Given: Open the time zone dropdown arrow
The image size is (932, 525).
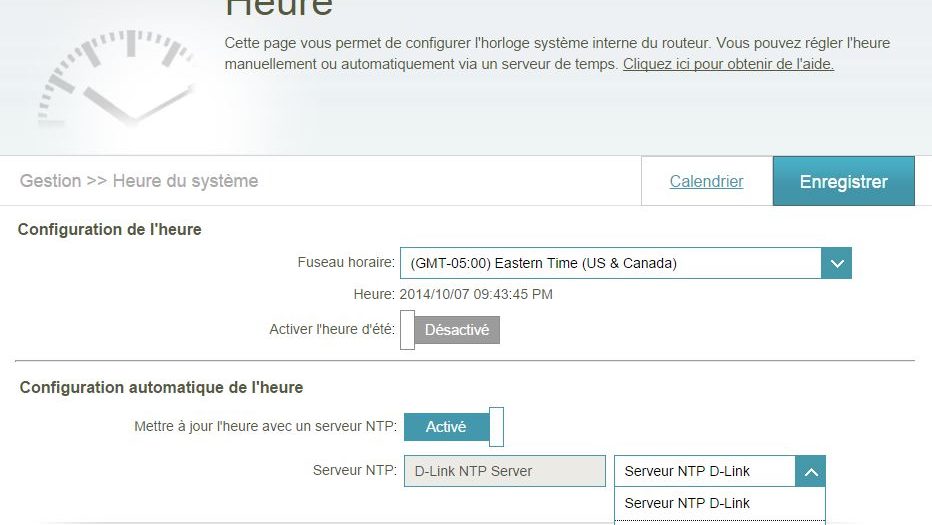Looking at the screenshot, I should coord(836,264).
